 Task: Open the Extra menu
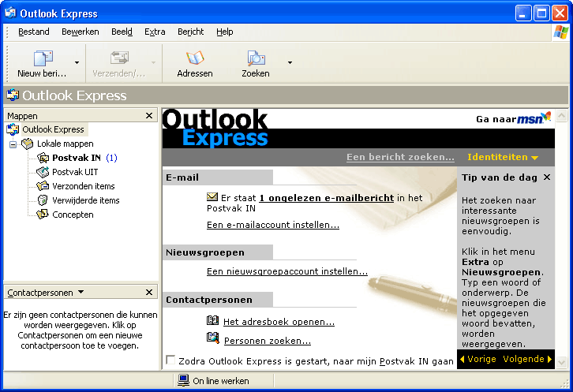click(x=155, y=32)
